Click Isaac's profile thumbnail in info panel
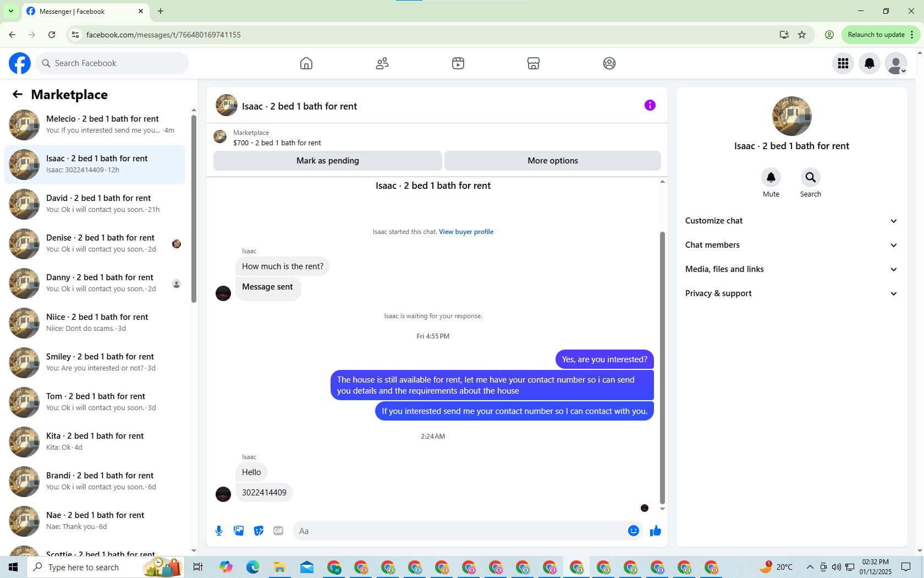This screenshot has height=578, width=924. [x=792, y=116]
